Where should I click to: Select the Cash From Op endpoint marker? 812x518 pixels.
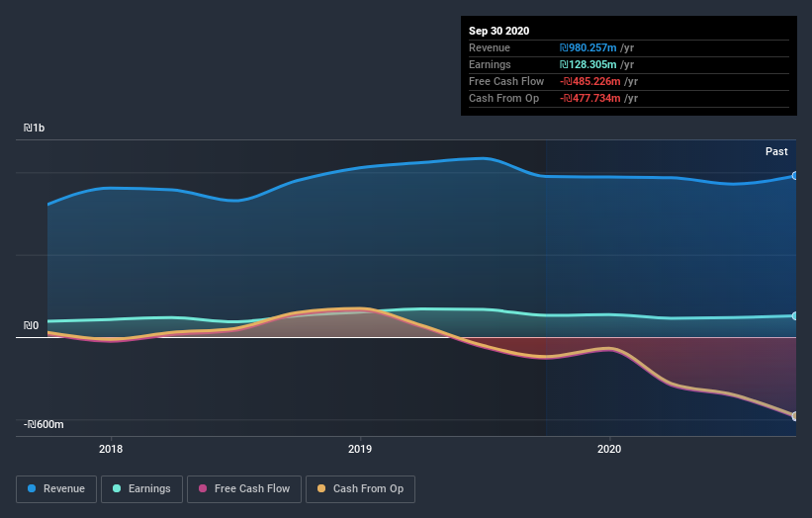point(795,416)
